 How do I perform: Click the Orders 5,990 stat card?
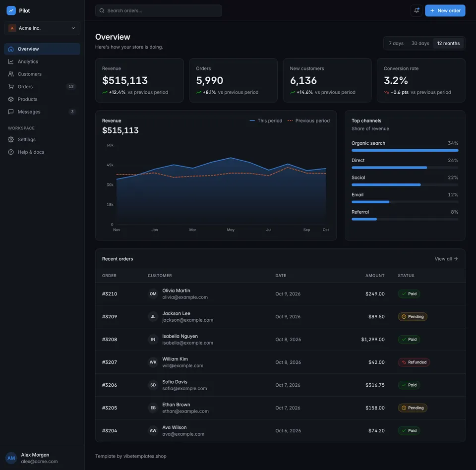point(233,80)
